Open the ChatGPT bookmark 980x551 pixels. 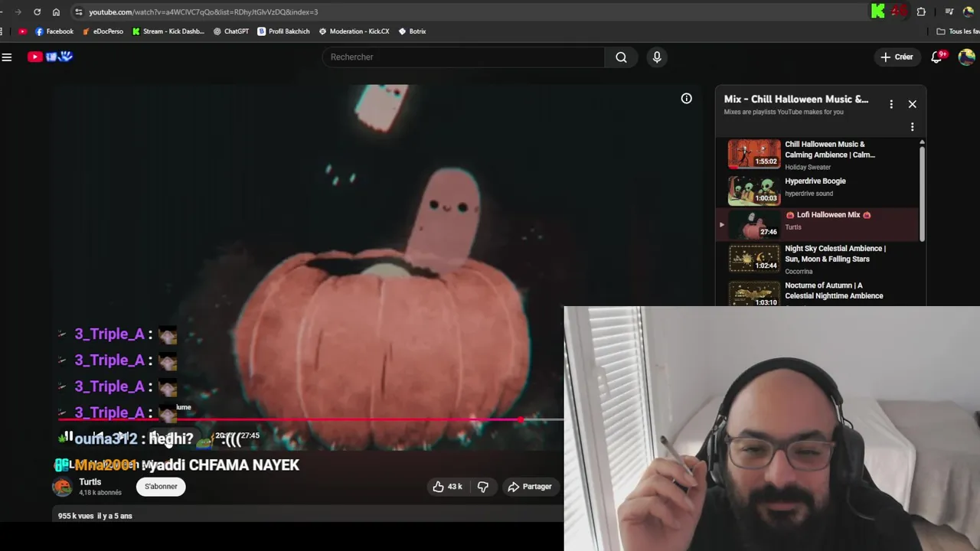[230, 31]
